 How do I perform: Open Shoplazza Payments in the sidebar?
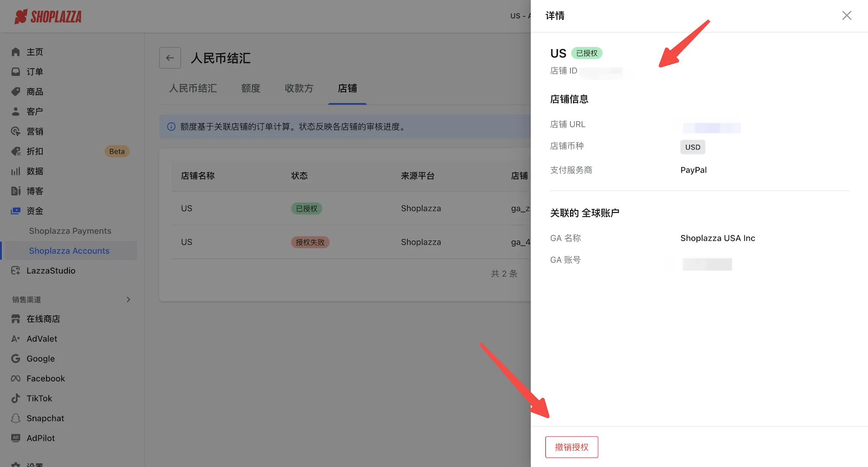70,231
